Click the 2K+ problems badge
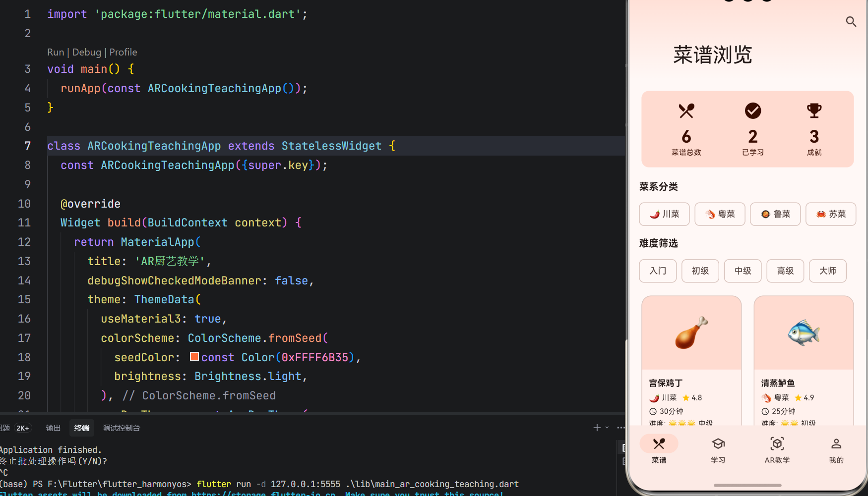The height and width of the screenshot is (496, 868). tap(23, 428)
